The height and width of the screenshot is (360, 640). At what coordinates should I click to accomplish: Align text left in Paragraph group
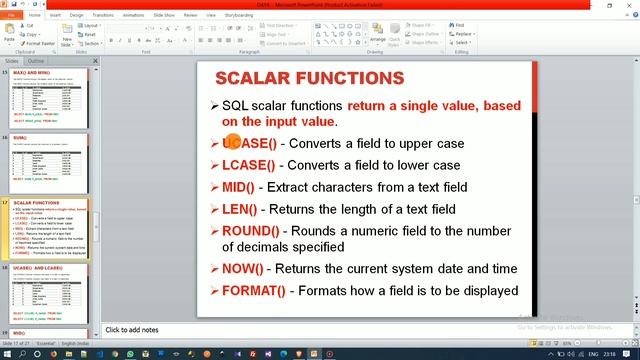201,40
